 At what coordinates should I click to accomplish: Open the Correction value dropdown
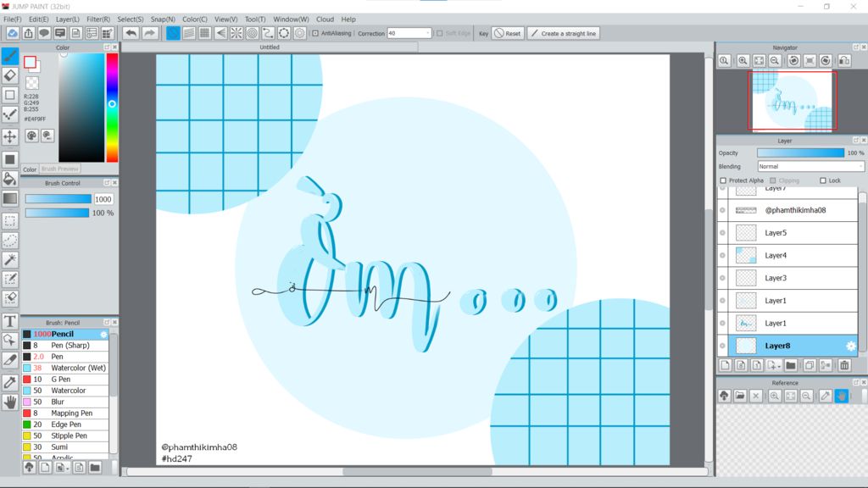(x=428, y=33)
